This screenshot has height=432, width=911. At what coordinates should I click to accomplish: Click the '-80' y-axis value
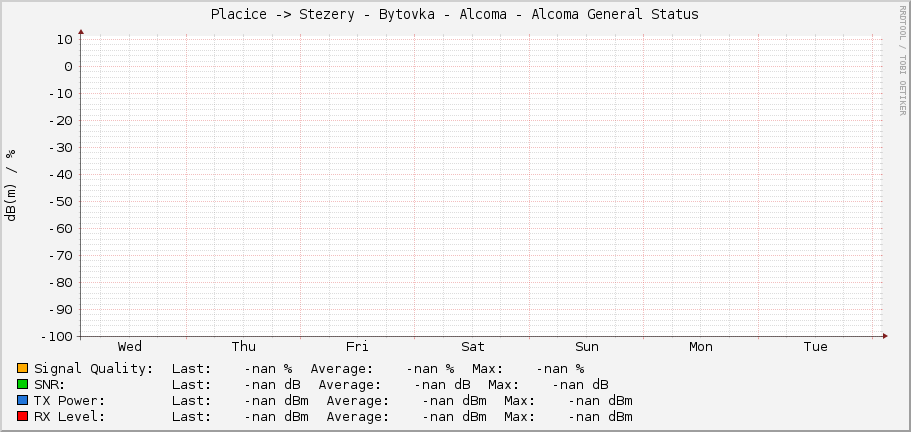60,282
